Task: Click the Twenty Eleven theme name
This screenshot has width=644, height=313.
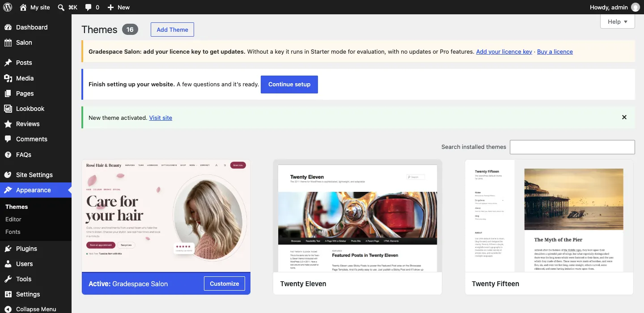Action: coord(303,283)
